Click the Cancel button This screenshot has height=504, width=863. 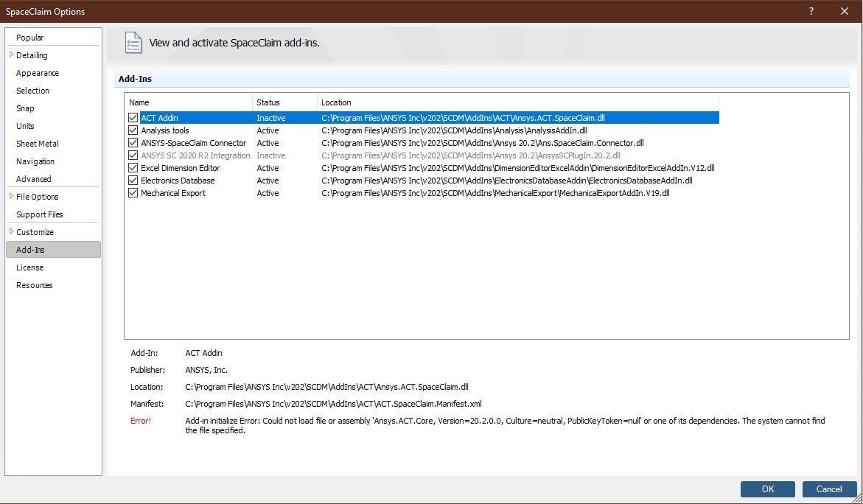(x=829, y=489)
